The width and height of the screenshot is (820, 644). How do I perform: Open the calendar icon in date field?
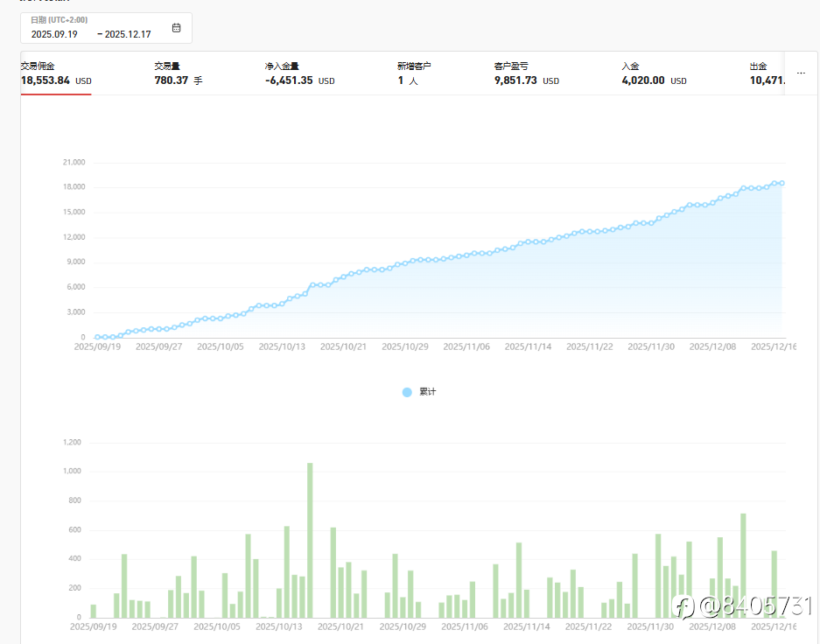coord(176,28)
